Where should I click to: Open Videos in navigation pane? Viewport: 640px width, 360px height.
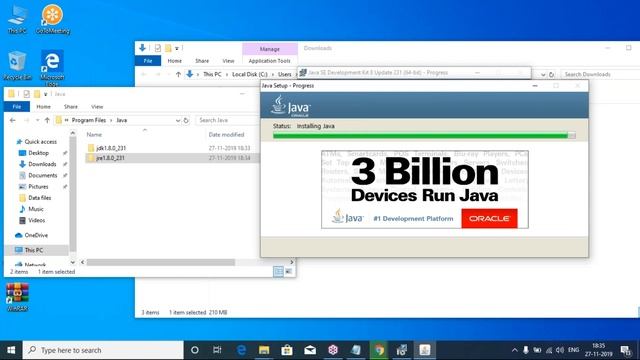pos(36,220)
